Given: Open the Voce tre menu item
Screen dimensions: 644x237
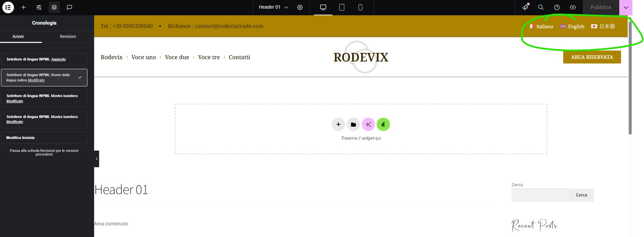Looking at the screenshot, I should click(x=209, y=57).
